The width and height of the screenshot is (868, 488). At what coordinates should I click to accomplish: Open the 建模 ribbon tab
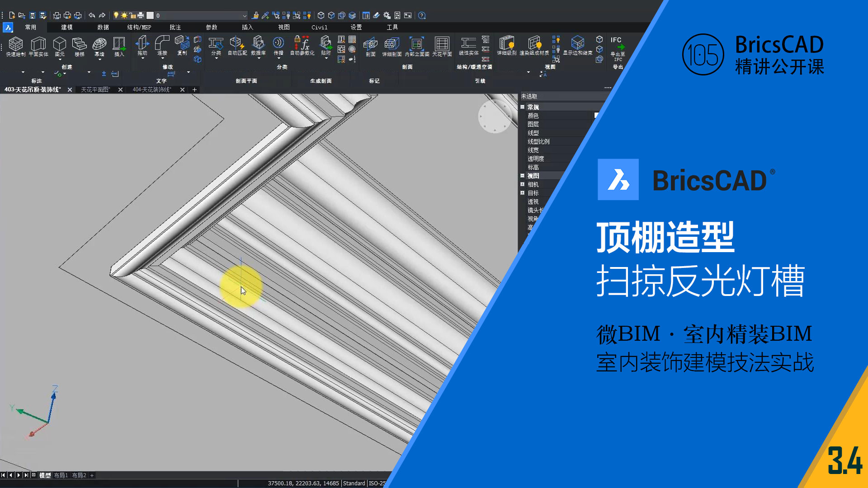(67, 27)
